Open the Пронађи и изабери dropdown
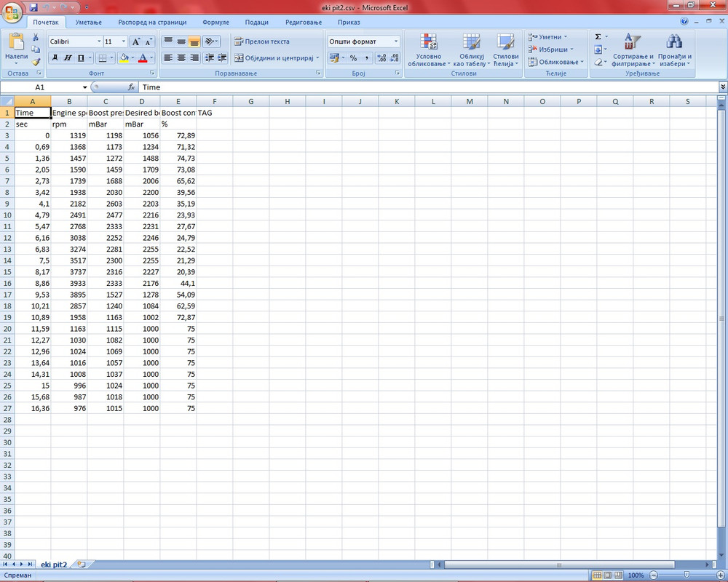The image size is (728, 582). pos(674,50)
